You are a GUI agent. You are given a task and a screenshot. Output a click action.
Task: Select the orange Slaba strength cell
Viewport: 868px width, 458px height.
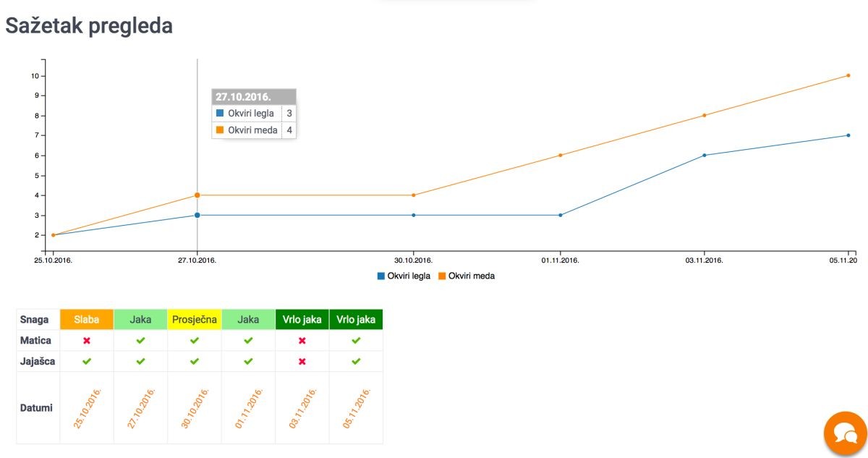pos(87,320)
